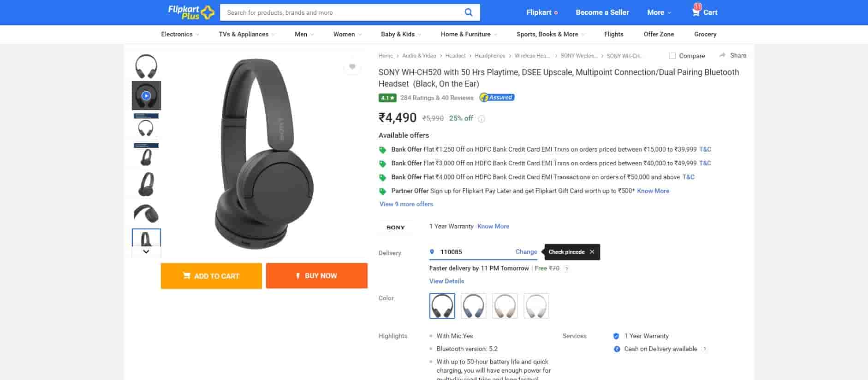Expand the More dropdown in header
The height and width of the screenshot is (380, 868).
tap(659, 12)
